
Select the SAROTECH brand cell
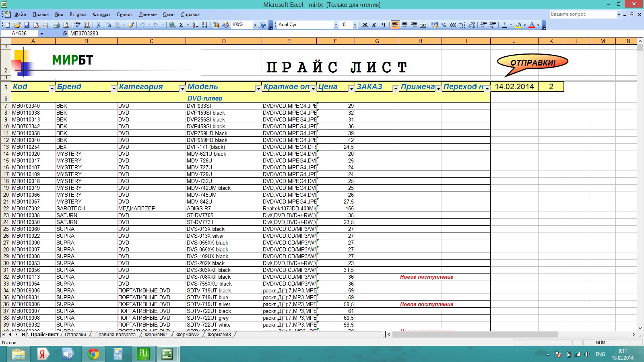[x=86, y=208]
